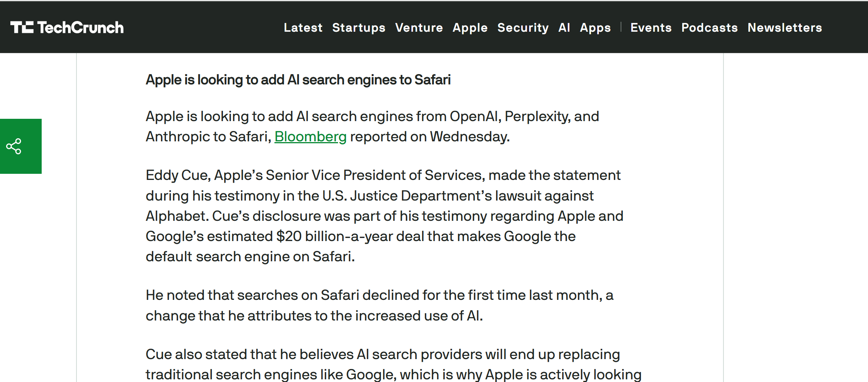Open the Apple news category
Viewport: 868px width, 382px height.
[470, 28]
